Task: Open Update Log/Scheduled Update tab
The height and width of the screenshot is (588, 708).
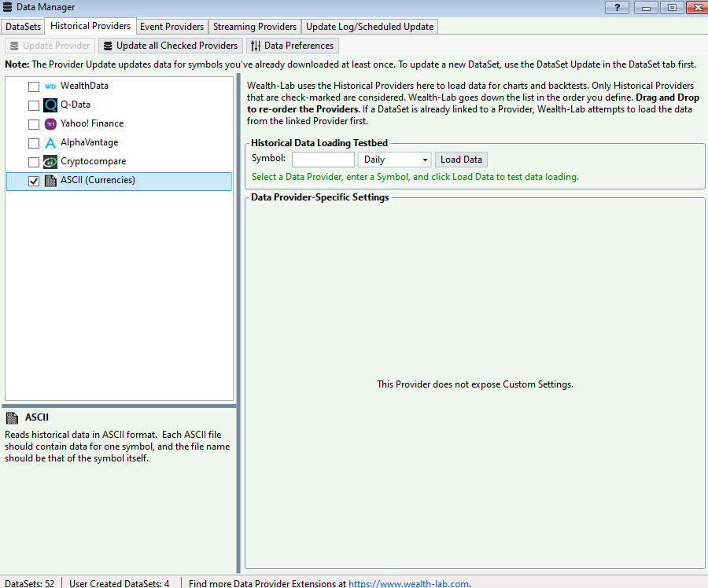Action: point(370,27)
